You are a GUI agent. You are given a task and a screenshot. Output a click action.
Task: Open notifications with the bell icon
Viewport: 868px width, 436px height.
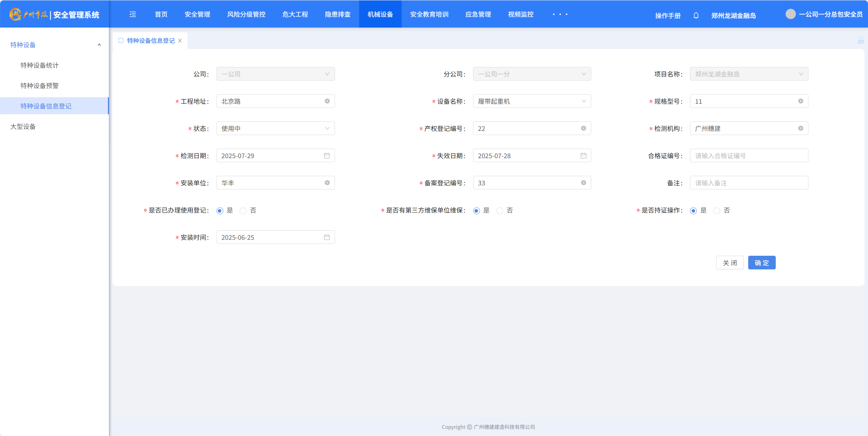click(x=696, y=15)
